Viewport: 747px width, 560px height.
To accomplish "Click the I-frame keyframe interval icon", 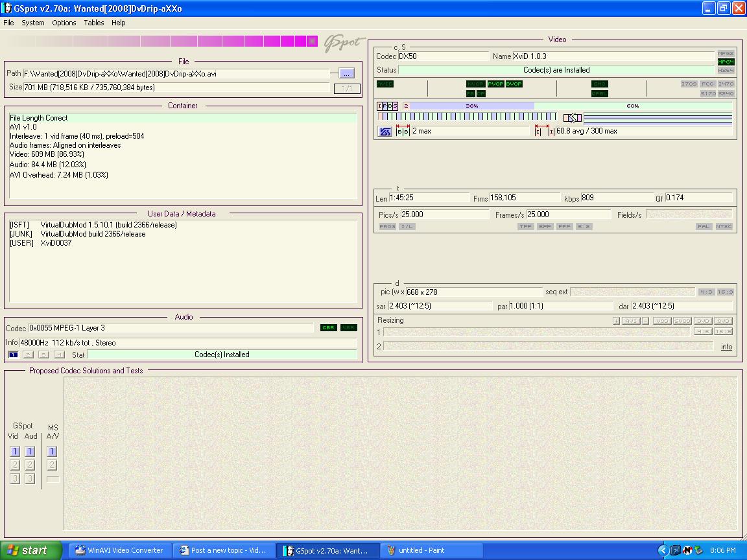I will [544, 130].
